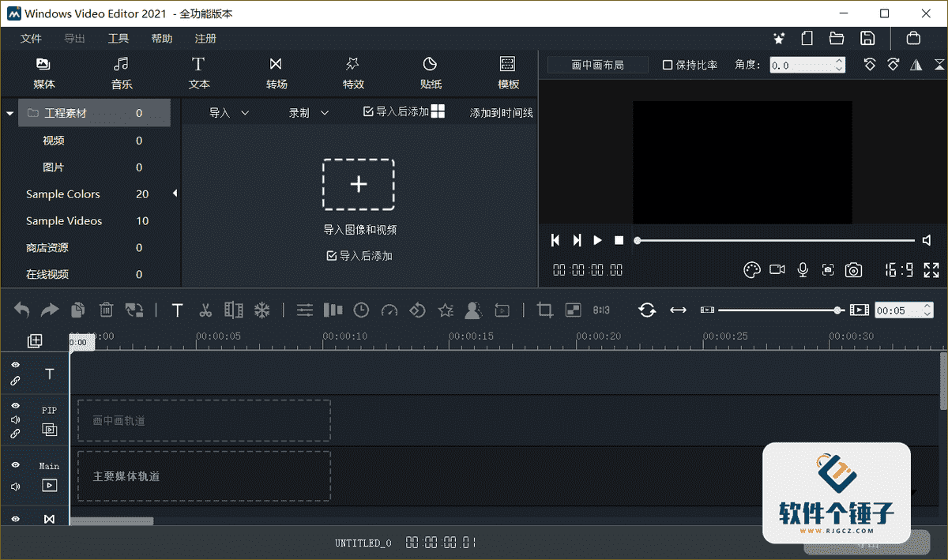Split the clip with the scissors tool

click(205, 310)
